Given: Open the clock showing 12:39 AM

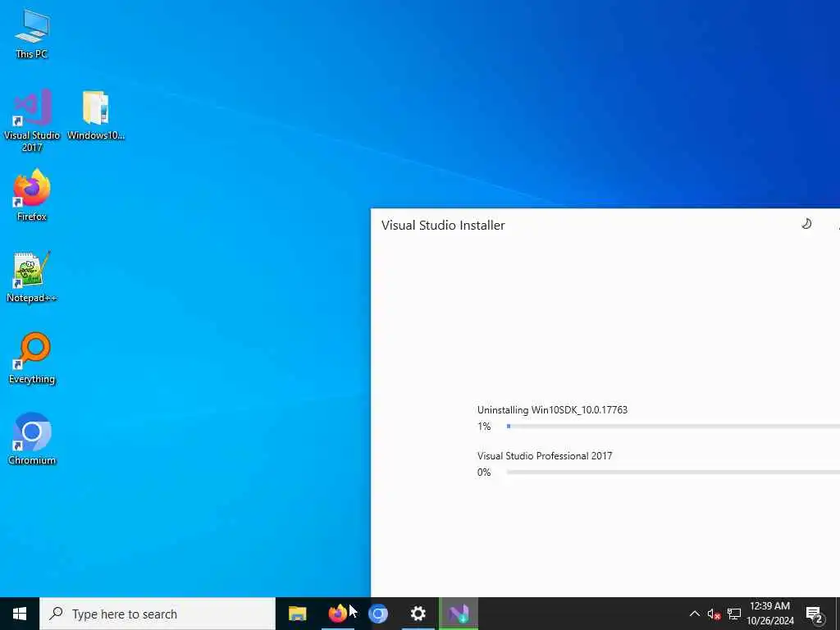Looking at the screenshot, I should tap(769, 614).
